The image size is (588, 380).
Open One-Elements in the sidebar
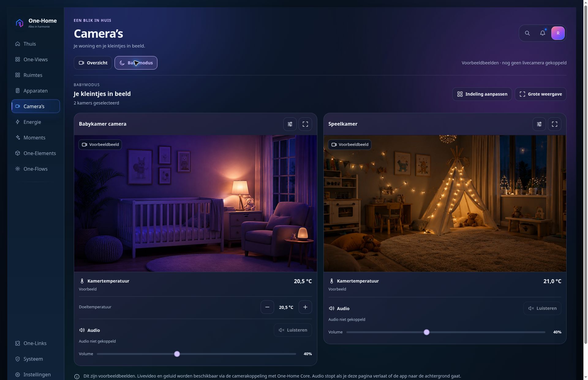pos(36,153)
